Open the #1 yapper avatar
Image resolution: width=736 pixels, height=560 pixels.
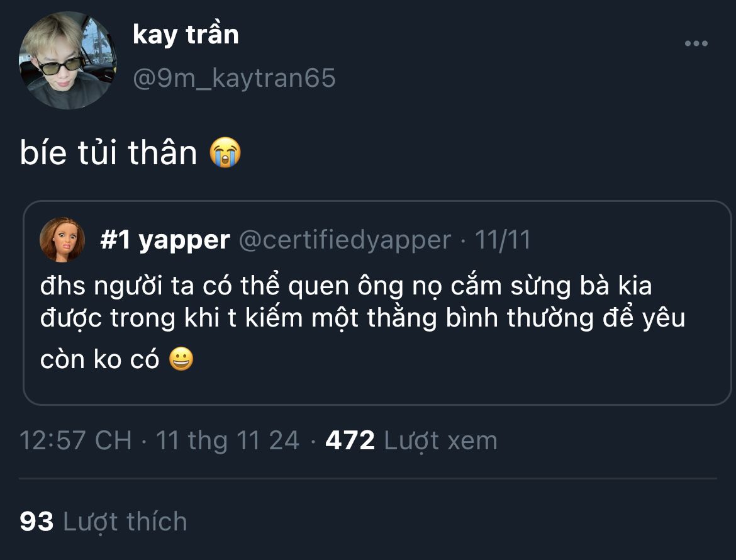coord(62,239)
